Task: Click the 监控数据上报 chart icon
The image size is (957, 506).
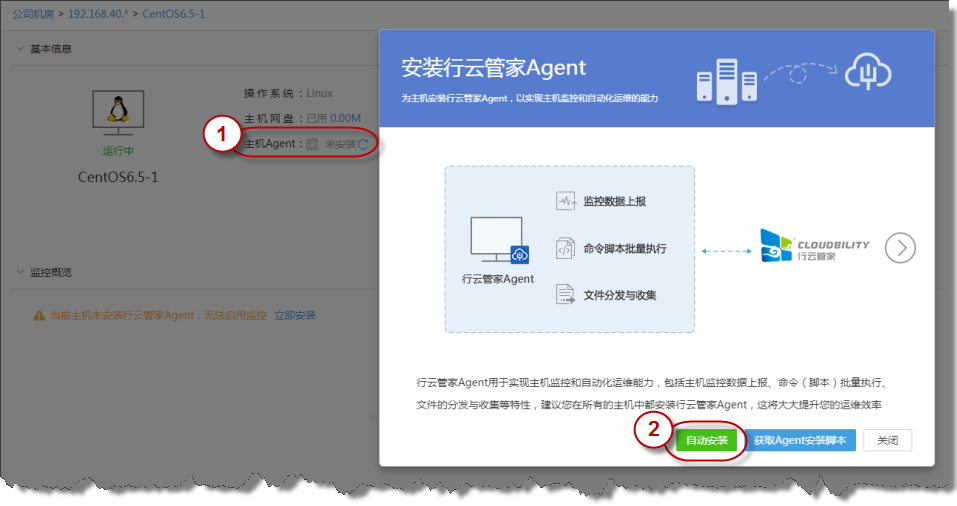Action: (x=566, y=200)
